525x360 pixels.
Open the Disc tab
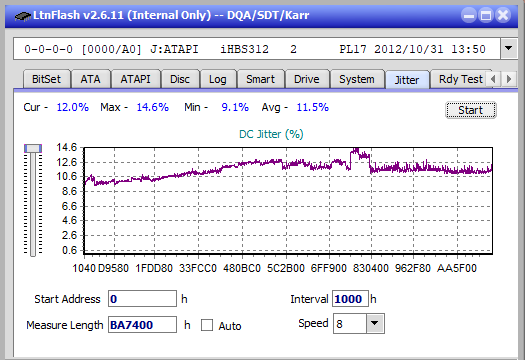pyautogui.click(x=180, y=79)
